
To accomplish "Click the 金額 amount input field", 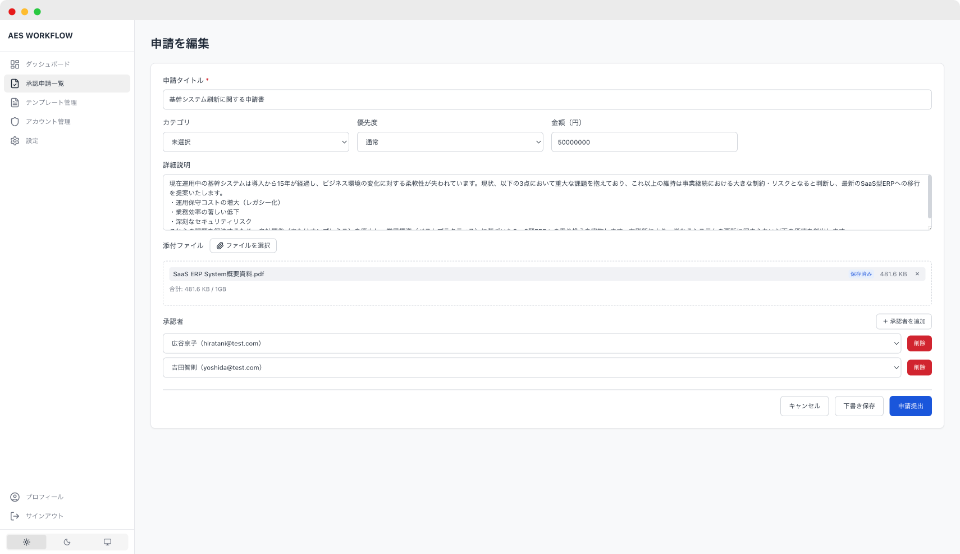I will tap(643, 142).
